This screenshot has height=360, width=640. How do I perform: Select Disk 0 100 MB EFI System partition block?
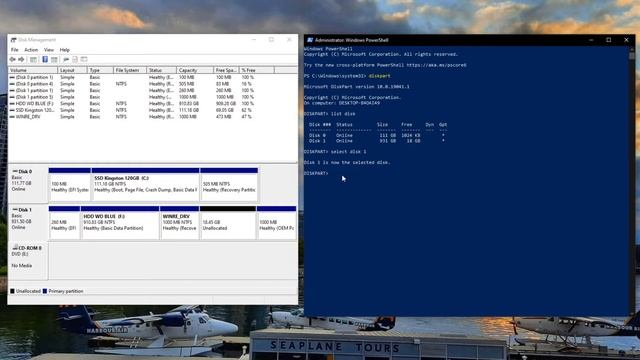(x=69, y=184)
